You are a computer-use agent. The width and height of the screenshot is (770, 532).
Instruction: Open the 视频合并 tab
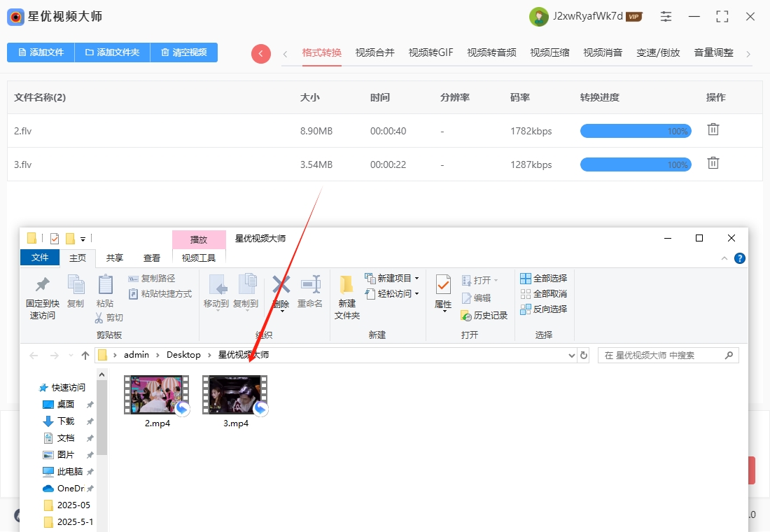pyautogui.click(x=374, y=52)
